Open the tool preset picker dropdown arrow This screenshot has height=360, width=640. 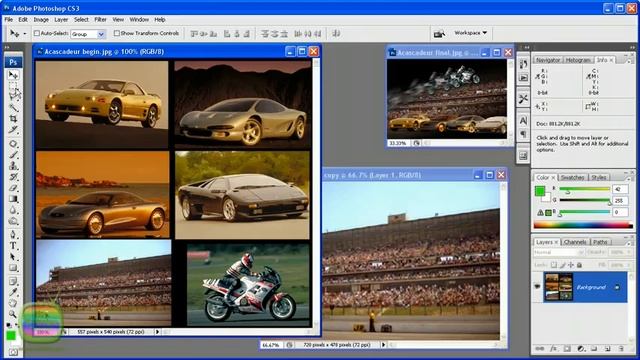[x=25, y=34]
